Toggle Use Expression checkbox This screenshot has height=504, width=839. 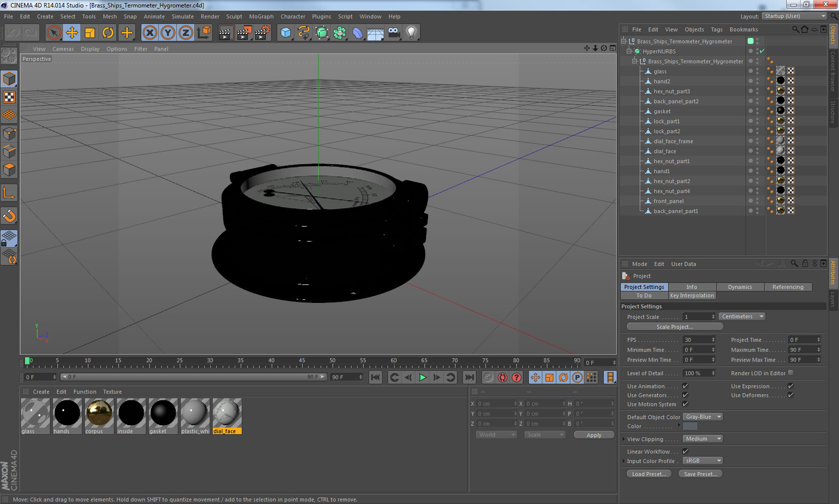coord(791,386)
